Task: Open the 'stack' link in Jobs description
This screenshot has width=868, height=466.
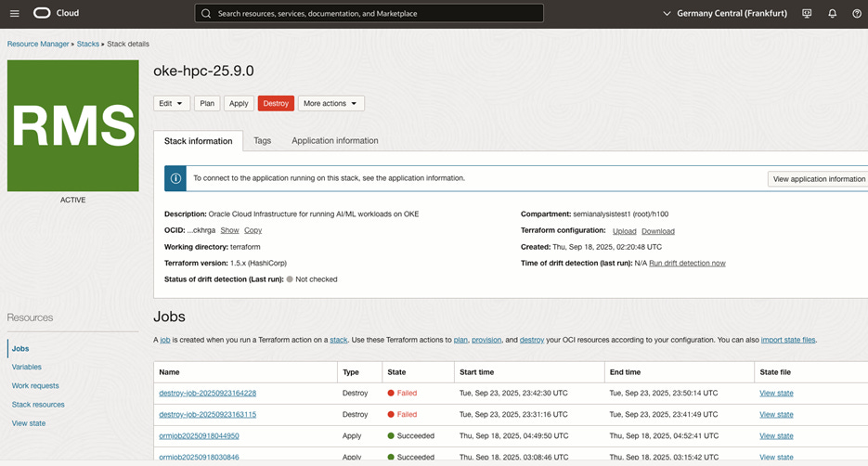Action: 339,340
